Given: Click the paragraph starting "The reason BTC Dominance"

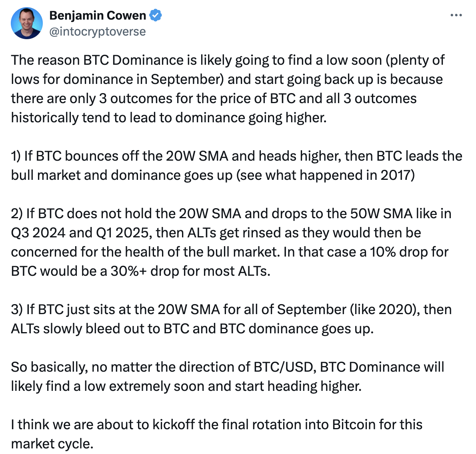Looking at the screenshot, I should [x=228, y=89].
